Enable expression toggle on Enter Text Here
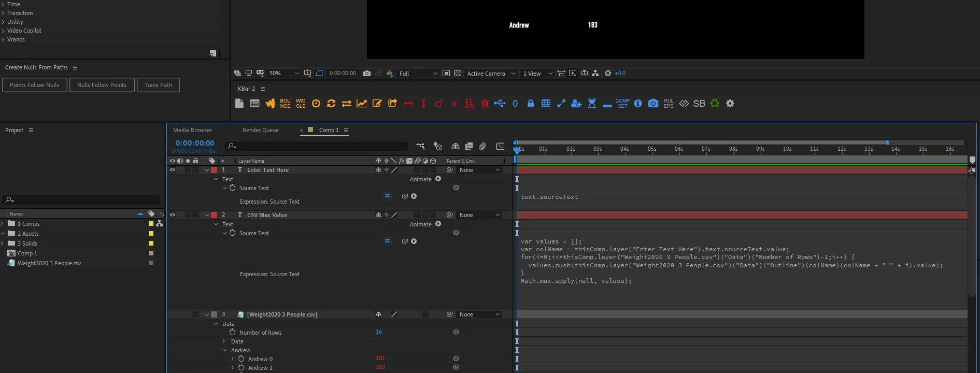This screenshot has height=373, width=980. tap(387, 196)
